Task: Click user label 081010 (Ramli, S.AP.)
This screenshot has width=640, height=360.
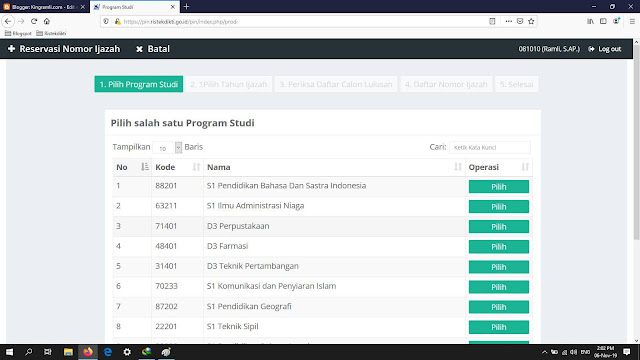Action: click(x=549, y=49)
